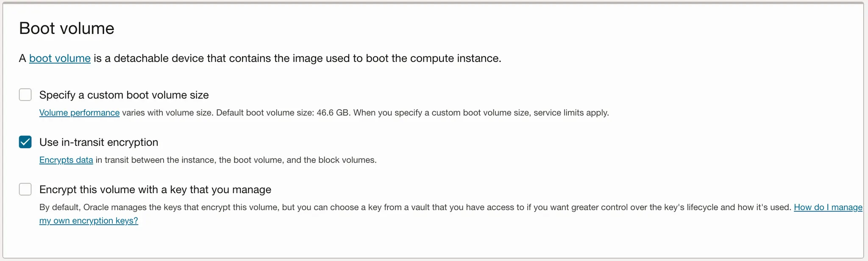868x261 pixels.
Task: Click the 'varies with volume size' text
Action: (x=167, y=113)
